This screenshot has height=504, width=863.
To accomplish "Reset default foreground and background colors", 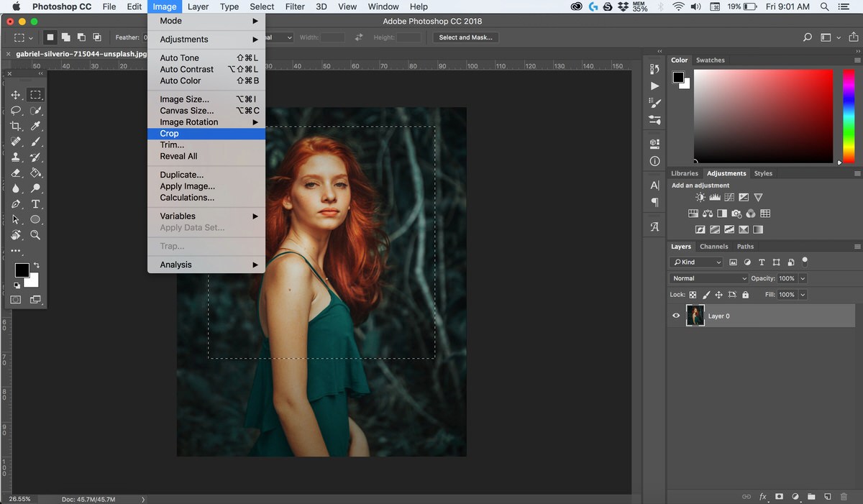I will (x=17, y=285).
